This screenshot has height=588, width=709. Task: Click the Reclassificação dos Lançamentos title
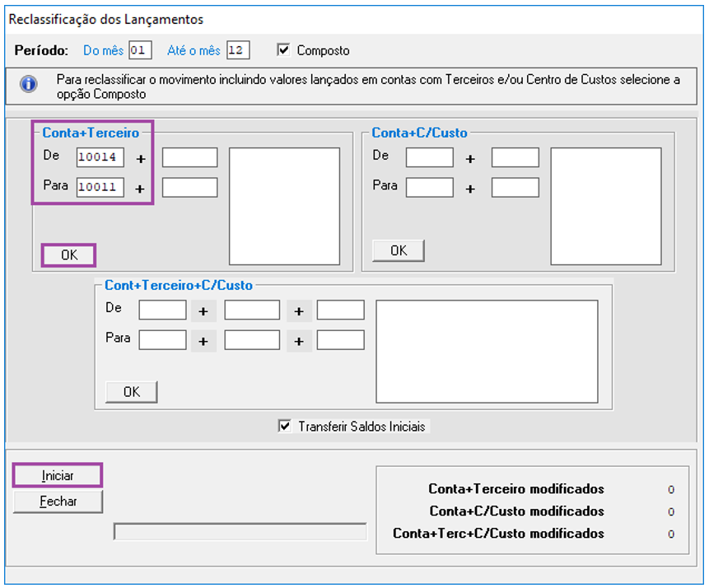click(x=105, y=20)
